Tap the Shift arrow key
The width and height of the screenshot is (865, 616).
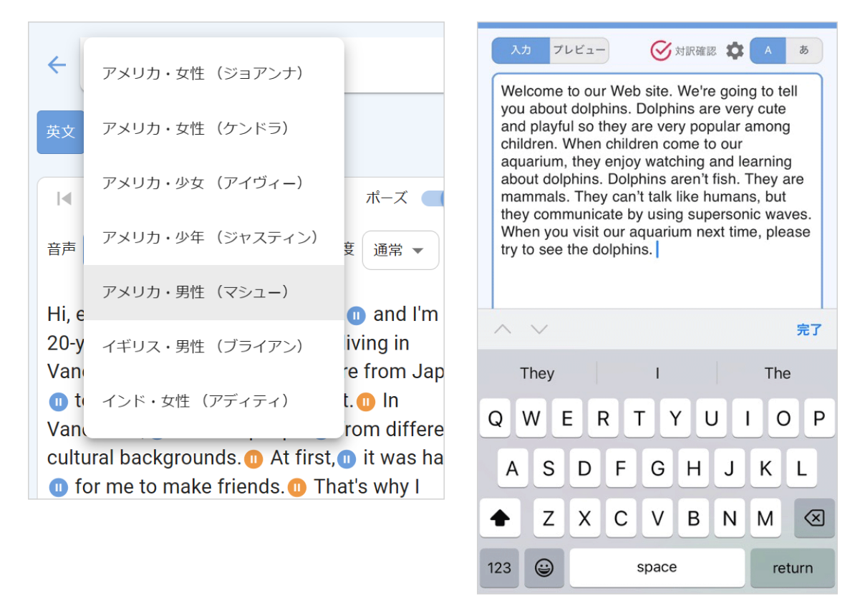[499, 519]
